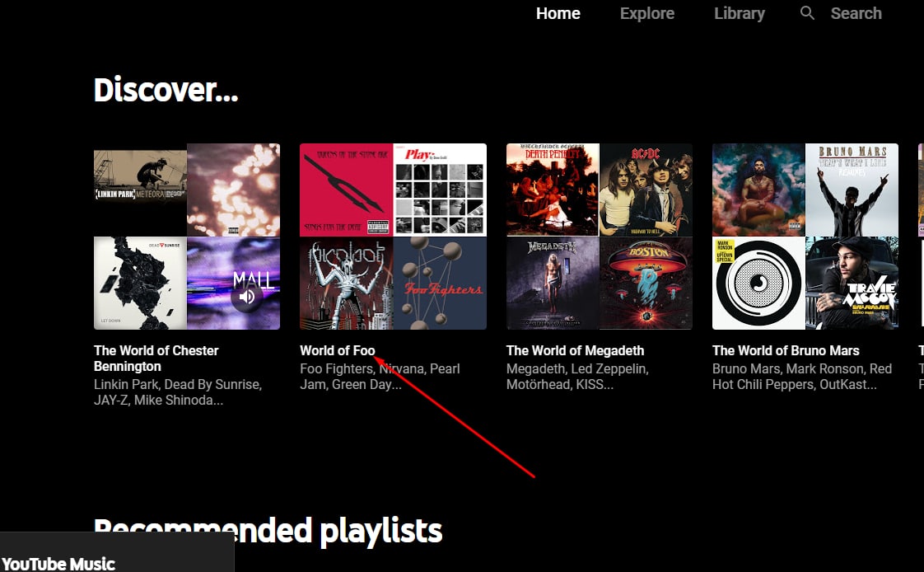Screen dimensions: 924x572
Task: Click the Bruno Mars, Mark Ronson subtitle text
Action: pyautogui.click(x=802, y=377)
